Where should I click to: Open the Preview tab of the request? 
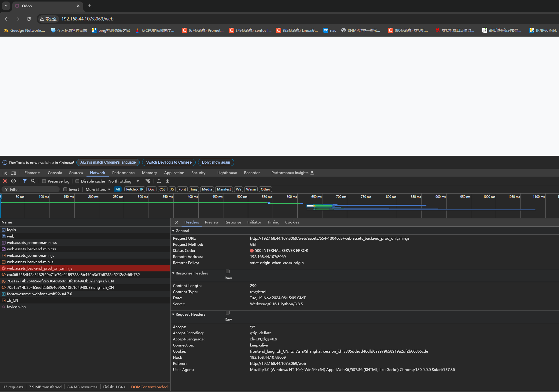pyautogui.click(x=211, y=222)
